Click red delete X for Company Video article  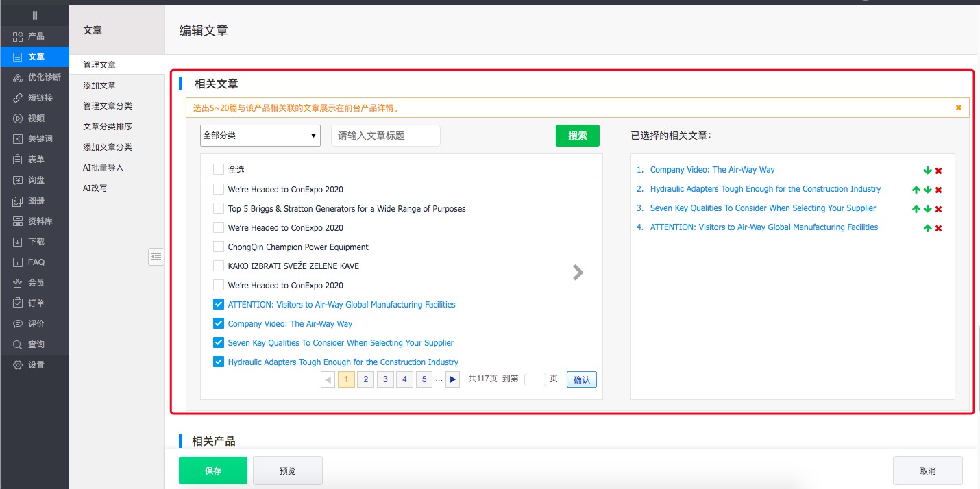(x=938, y=171)
